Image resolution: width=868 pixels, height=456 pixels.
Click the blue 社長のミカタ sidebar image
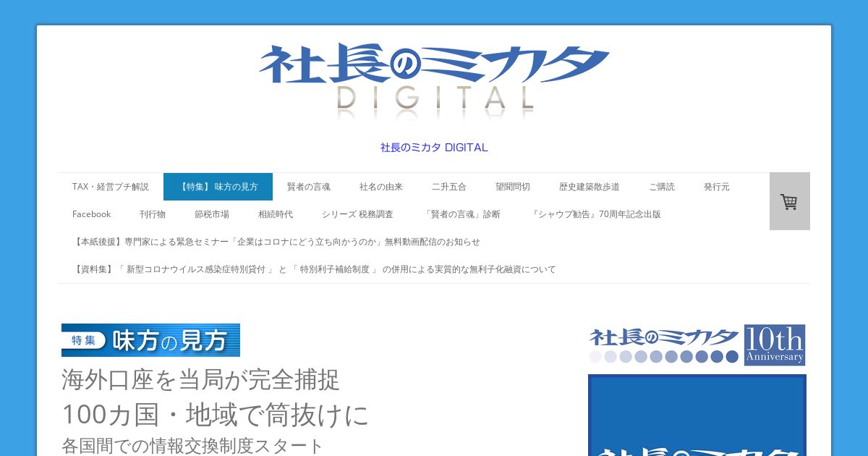[697, 415]
